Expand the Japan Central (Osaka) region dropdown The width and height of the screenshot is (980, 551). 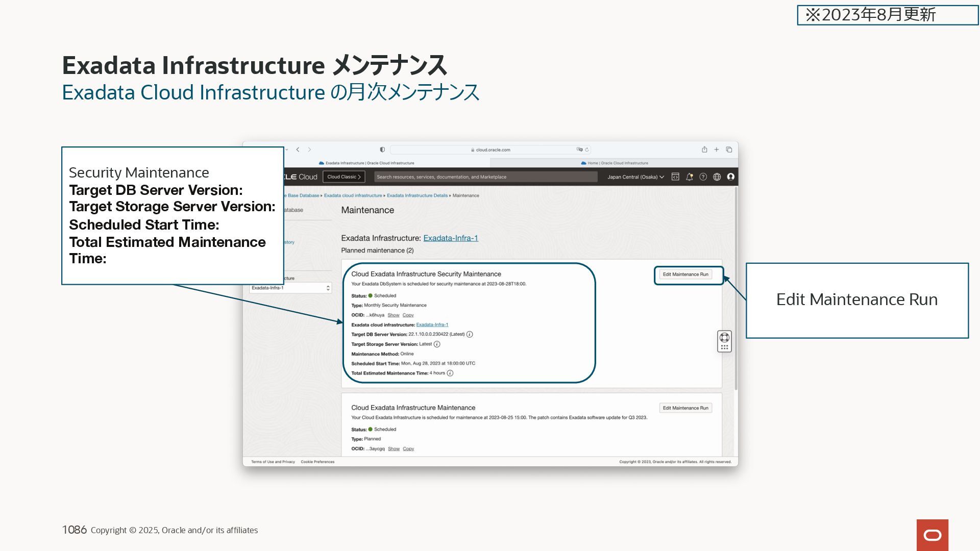tap(635, 177)
